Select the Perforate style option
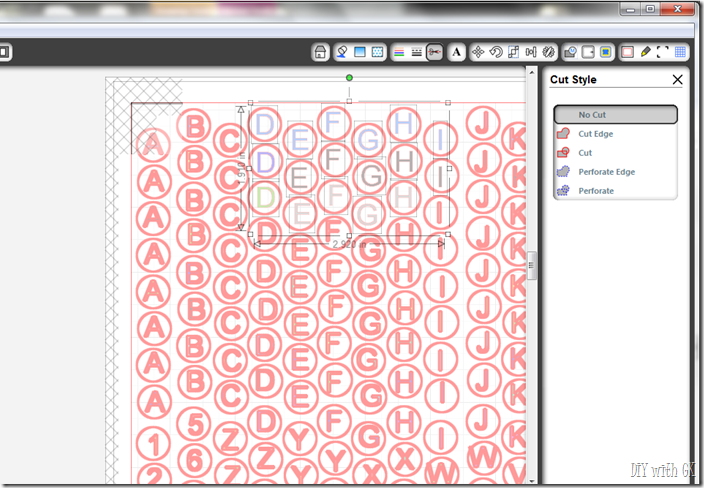Image resolution: width=704 pixels, height=488 pixels. pyautogui.click(x=615, y=190)
